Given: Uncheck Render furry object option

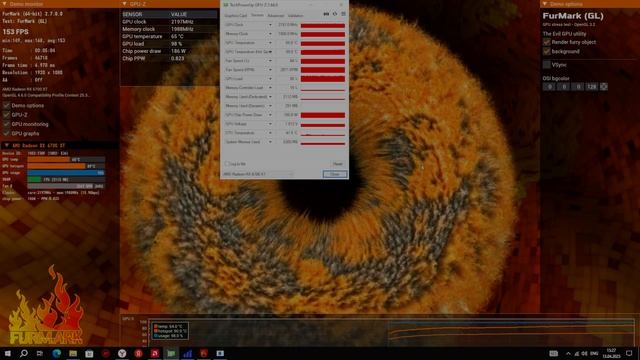Looking at the screenshot, I should coord(547,42).
